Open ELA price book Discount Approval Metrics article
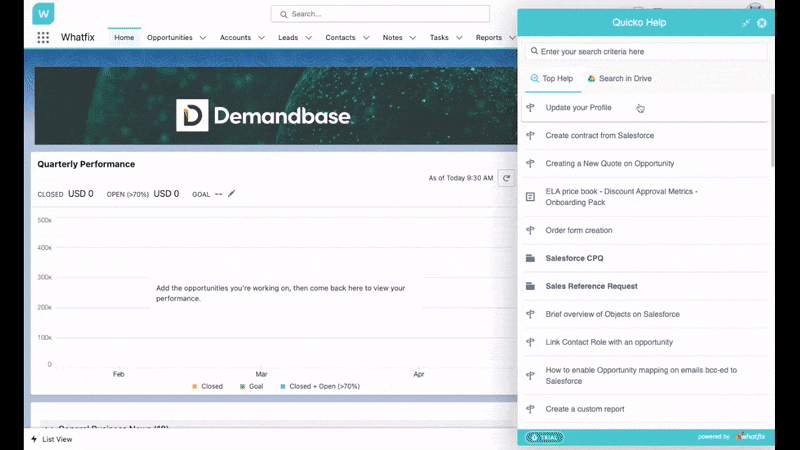 point(644,197)
